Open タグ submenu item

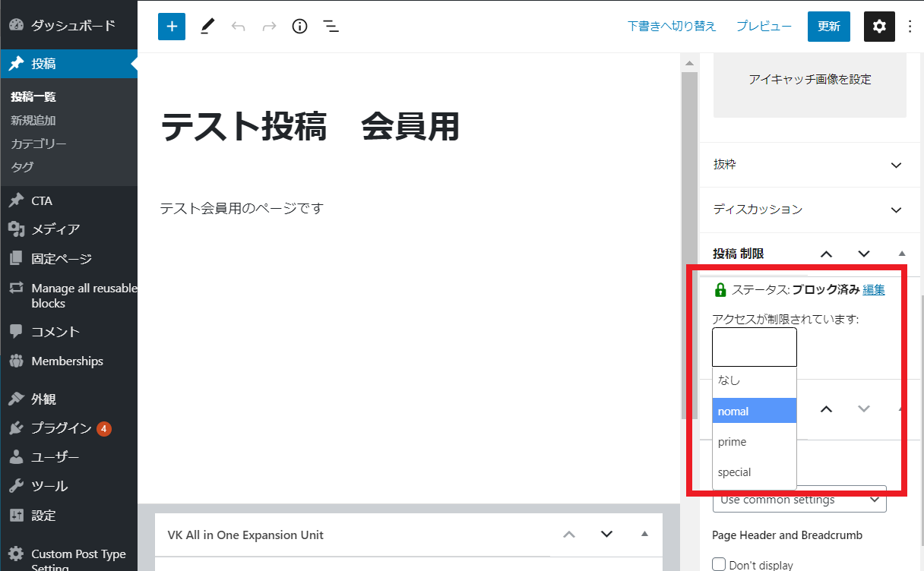[22, 167]
